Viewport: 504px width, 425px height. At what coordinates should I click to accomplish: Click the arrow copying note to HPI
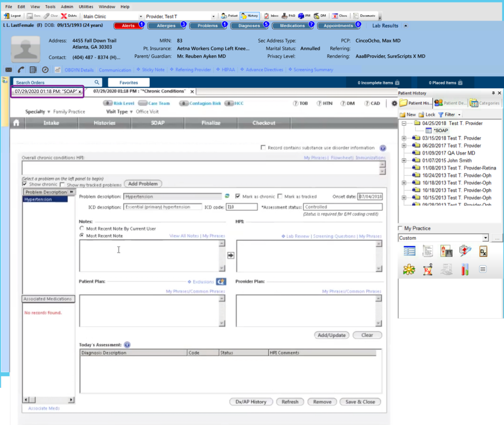(x=231, y=255)
